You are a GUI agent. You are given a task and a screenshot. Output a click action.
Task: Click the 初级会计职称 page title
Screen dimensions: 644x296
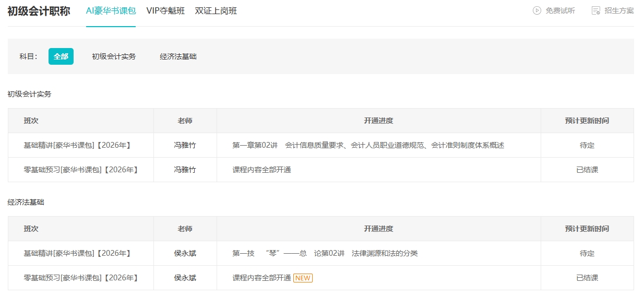click(39, 11)
